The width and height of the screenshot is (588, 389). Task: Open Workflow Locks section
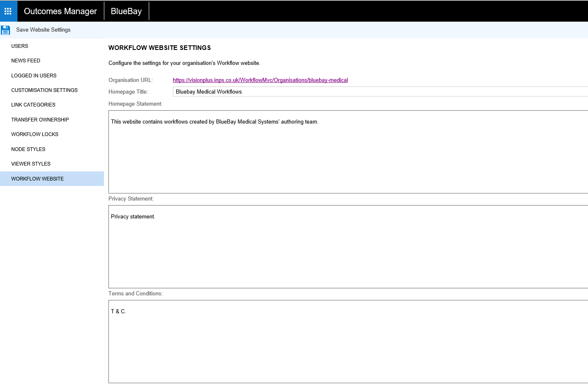34,134
